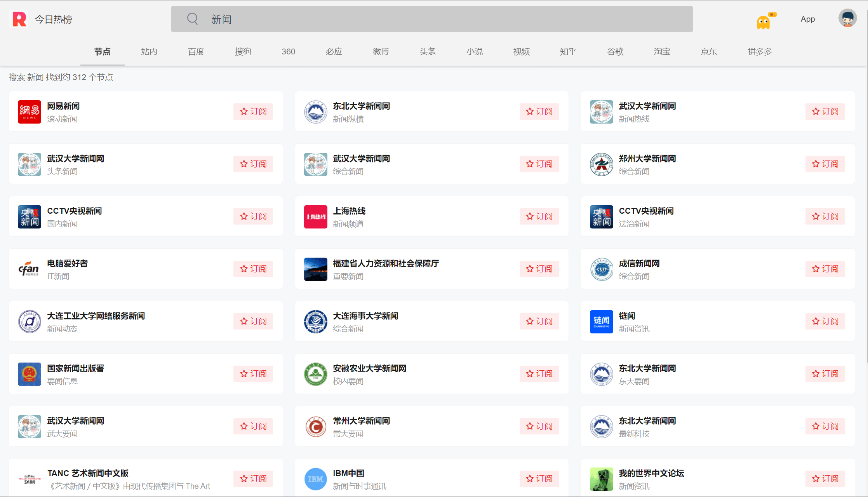868x497 pixels.
Task: Open the App link in header
Action: tap(808, 19)
